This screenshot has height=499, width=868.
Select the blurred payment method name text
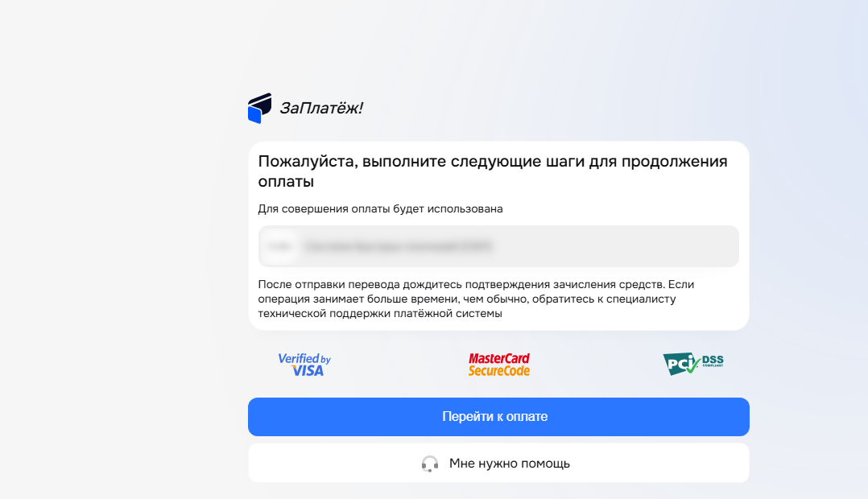[x=398, y=246]
